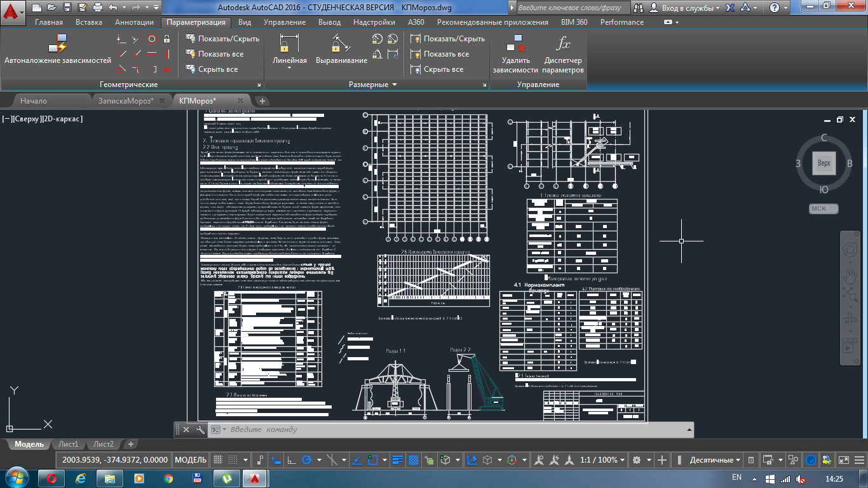Screen dimensions: 868x488
Task: Click Delete Constraints (Удалить зависимости) icon
Action: tap(515, 43)
